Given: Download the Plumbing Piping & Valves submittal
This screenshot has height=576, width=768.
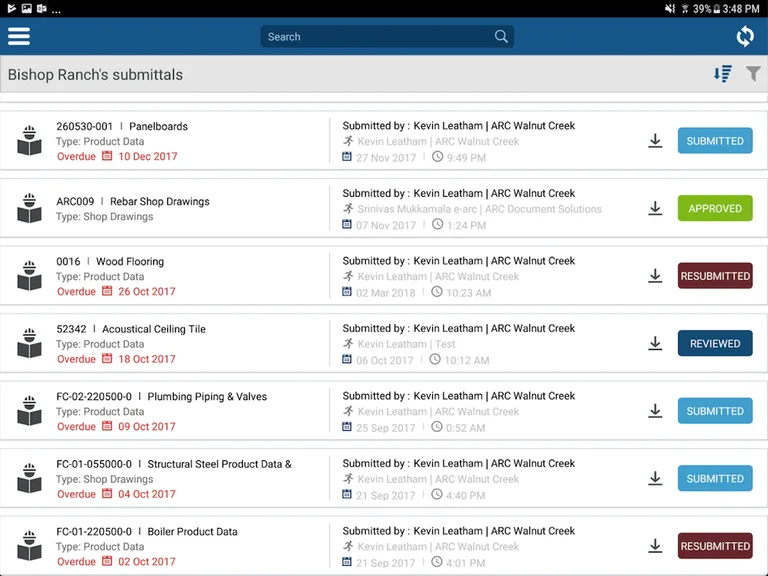Looking at the screenshot, I should pos(655,411).
